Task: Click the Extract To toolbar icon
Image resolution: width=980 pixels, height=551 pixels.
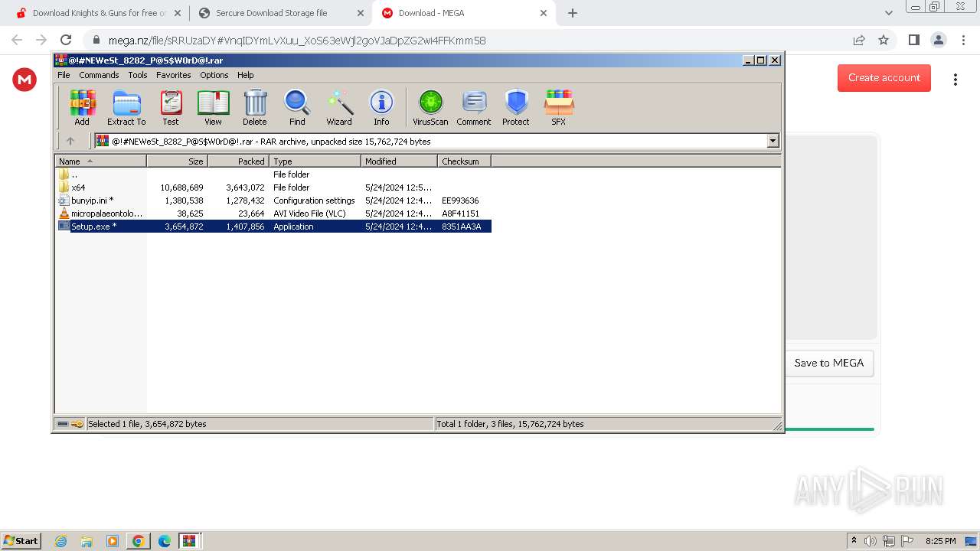Action: 126,107
